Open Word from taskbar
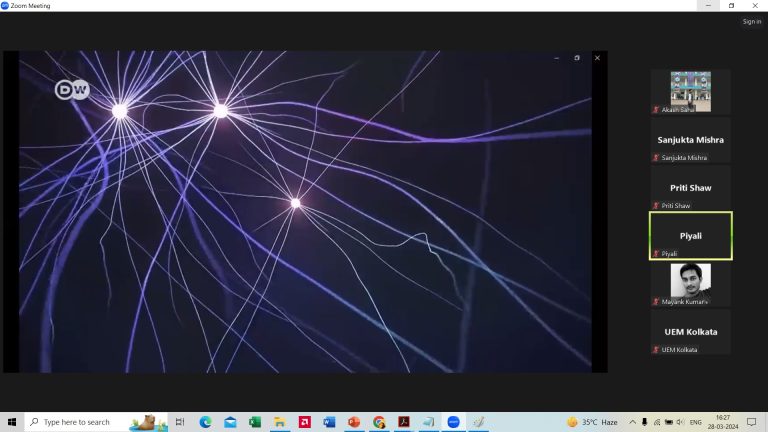Screen dimensions: 768x432 click(329, 422)
